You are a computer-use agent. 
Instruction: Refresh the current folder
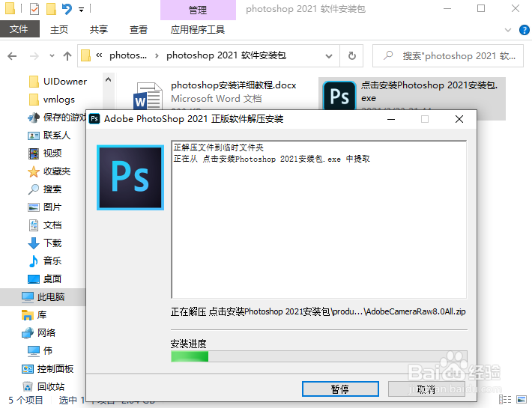pyautogui.click(x=352, y=56)
